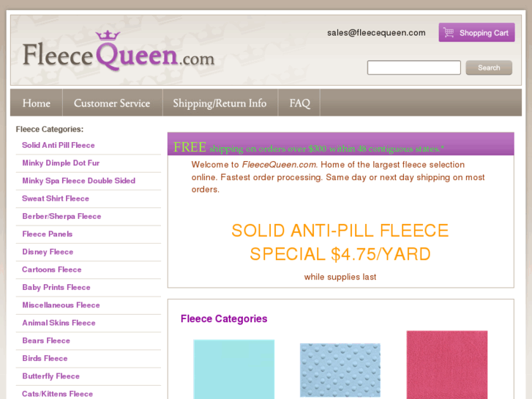This screenshot has height=399, width=532.
Task: View Miscellaneous Fleece category
Action: (61, 305)
